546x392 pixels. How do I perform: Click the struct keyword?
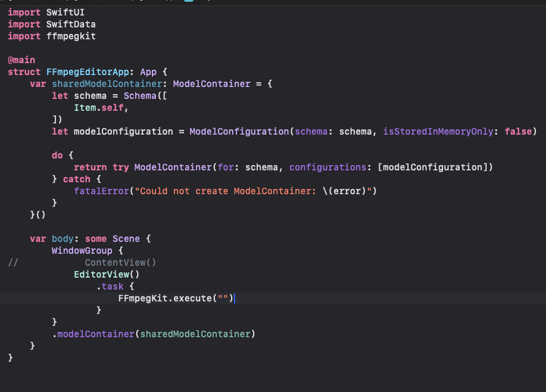coord(24,72)
